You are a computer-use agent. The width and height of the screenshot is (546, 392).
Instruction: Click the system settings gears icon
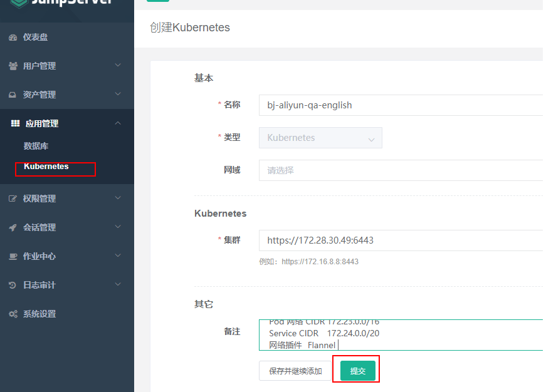(13, 314)
